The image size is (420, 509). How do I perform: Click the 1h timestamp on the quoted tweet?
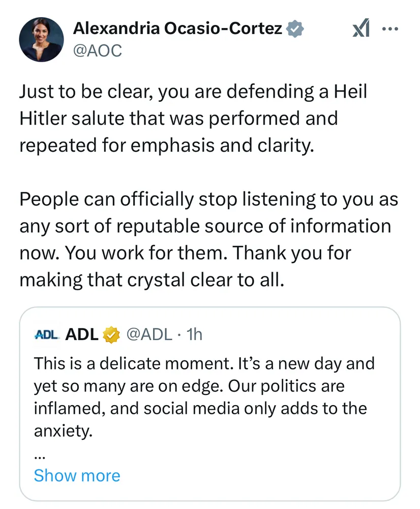[x=195, y=334]
